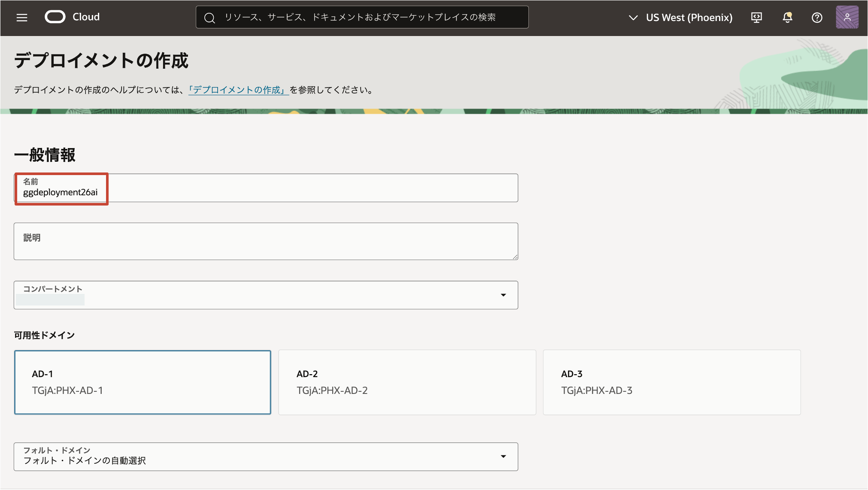
Task: Expand the コンパートメント dropdown
Action: (503, 295)
